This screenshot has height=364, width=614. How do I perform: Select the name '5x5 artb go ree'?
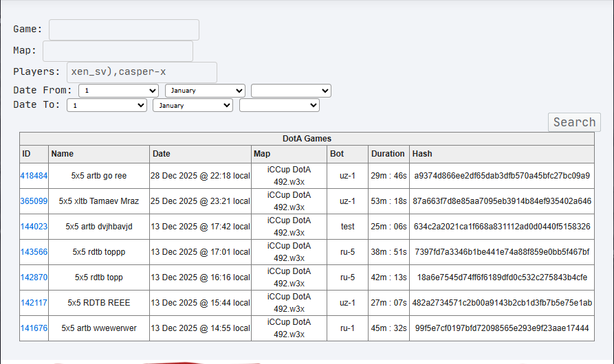(x=99, y=176)
